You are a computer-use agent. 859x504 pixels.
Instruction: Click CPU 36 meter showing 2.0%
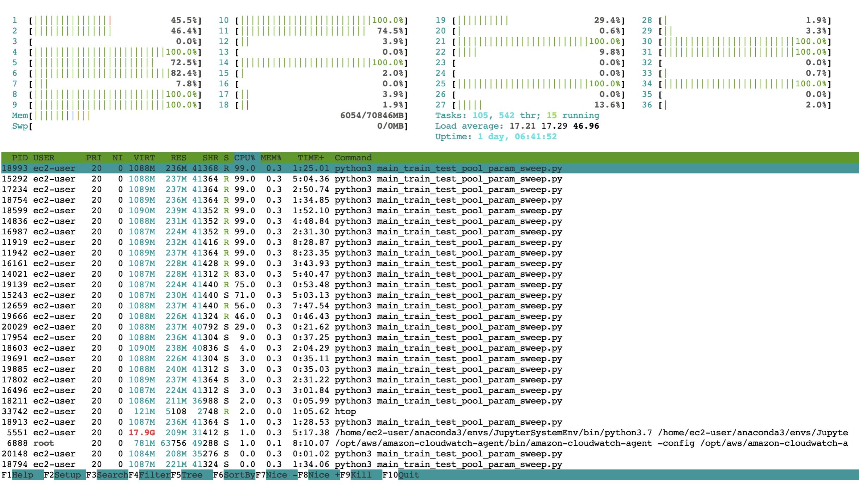click(736, 105)
